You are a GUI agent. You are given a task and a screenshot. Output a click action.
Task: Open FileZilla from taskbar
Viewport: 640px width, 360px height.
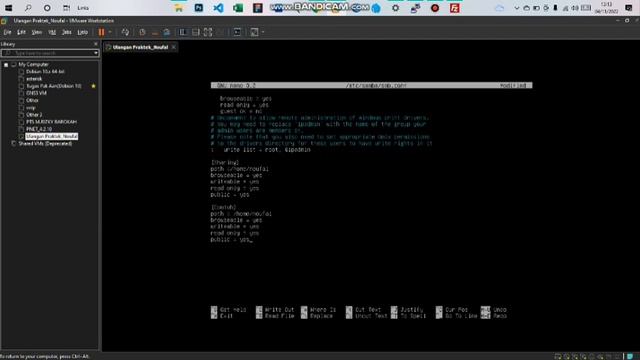point(455,8)
